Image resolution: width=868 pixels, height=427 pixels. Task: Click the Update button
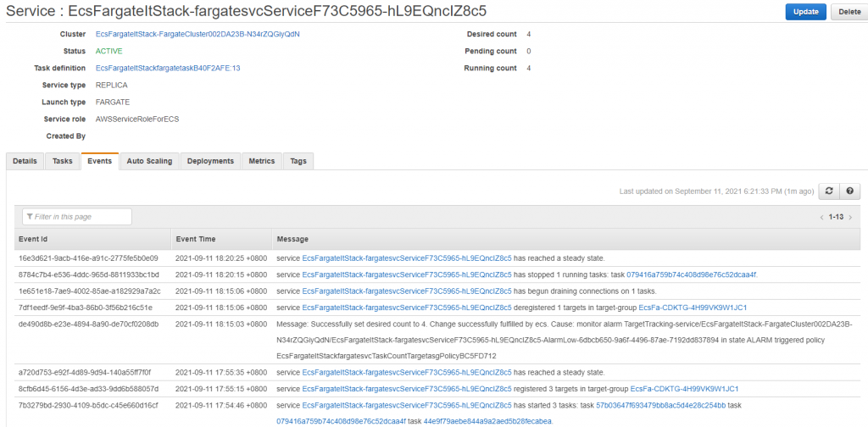805,12
